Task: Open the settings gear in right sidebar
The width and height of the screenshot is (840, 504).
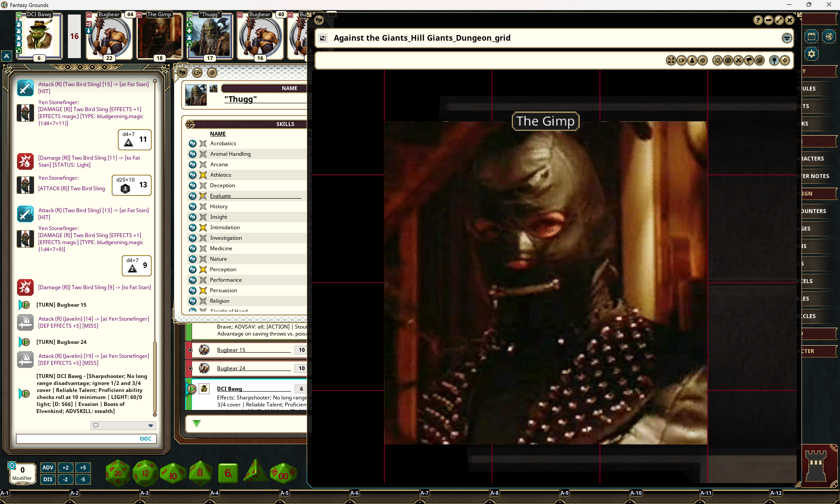Action: (811, 53)
